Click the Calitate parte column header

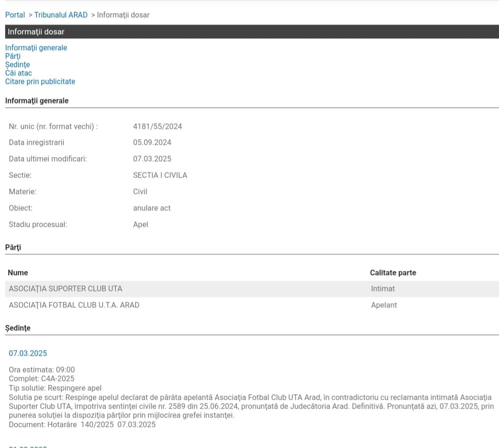click(393, 273)
